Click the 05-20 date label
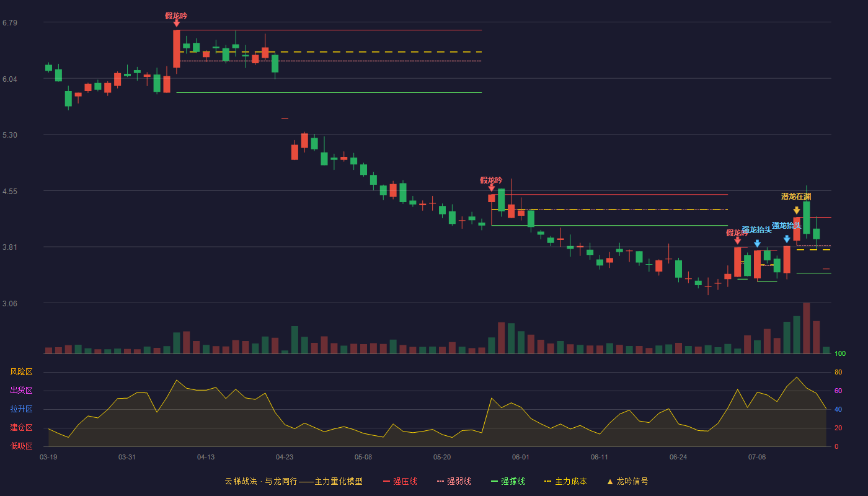 coord(442,457)
